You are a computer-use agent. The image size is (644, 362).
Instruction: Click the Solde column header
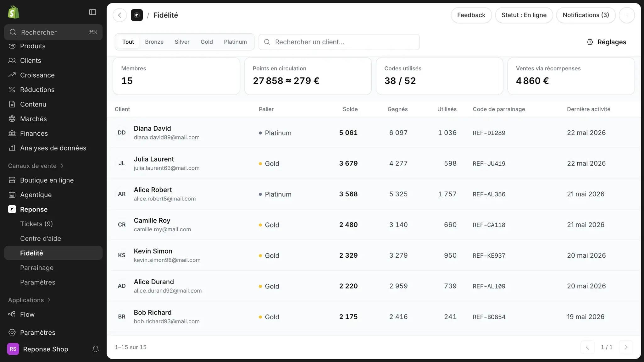[350, 109]
